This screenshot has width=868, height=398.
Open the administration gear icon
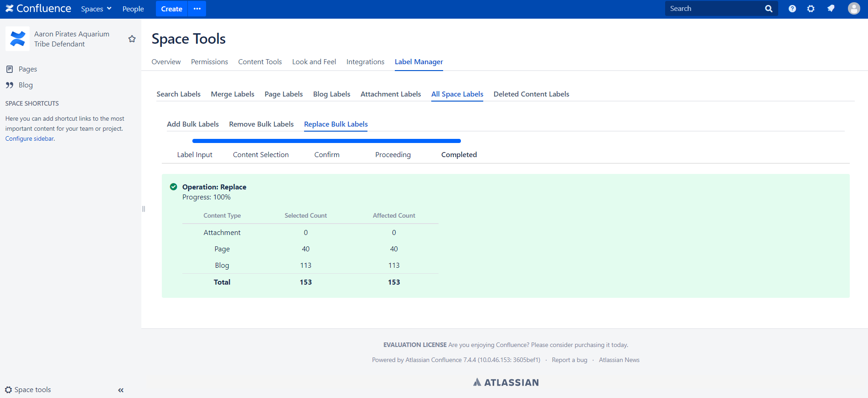pyautogui.click(x=811, y=9)
